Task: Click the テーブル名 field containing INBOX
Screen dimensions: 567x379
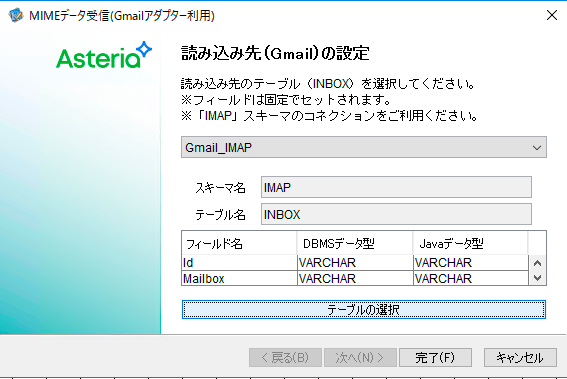Action: [x=396, y=214]
